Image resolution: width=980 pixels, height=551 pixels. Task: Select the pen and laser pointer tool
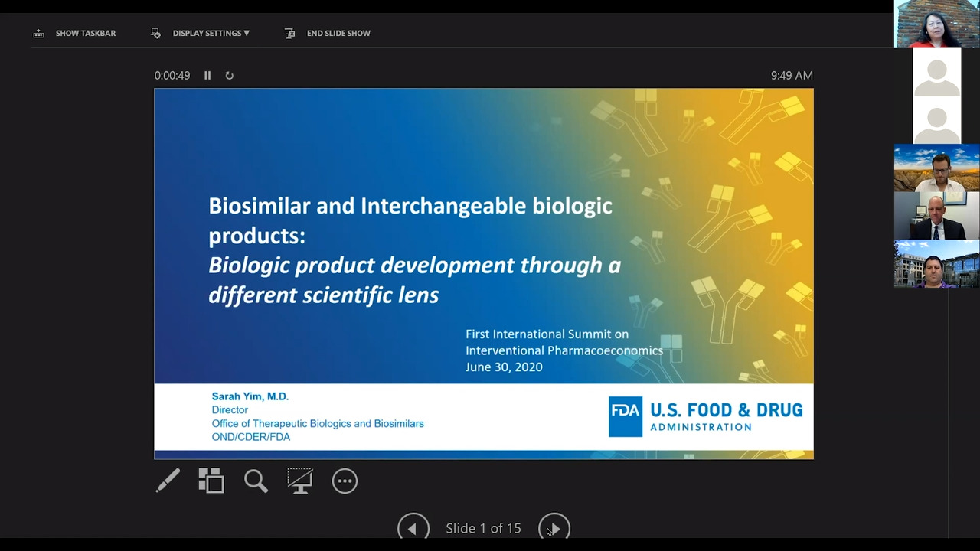click(x=168, y=481)
